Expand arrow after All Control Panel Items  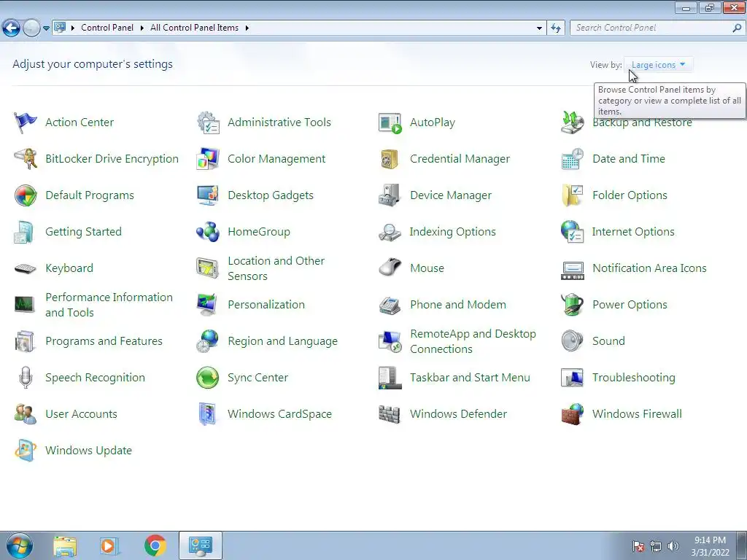pos(247,28)
